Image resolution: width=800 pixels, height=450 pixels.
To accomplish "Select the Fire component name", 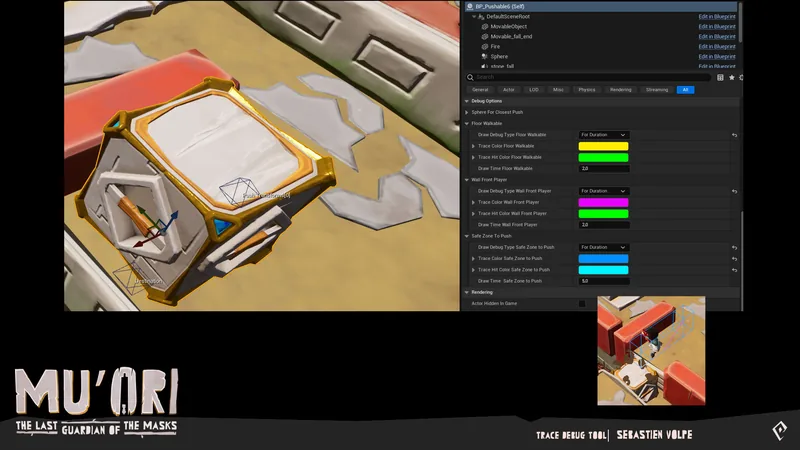I will (x=495, y=46).
